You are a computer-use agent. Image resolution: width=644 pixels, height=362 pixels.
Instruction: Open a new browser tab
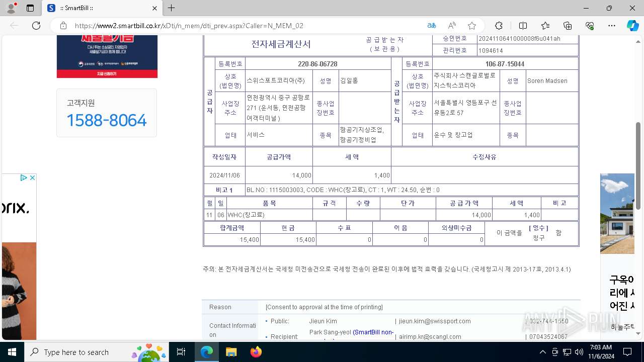point(172,8)
